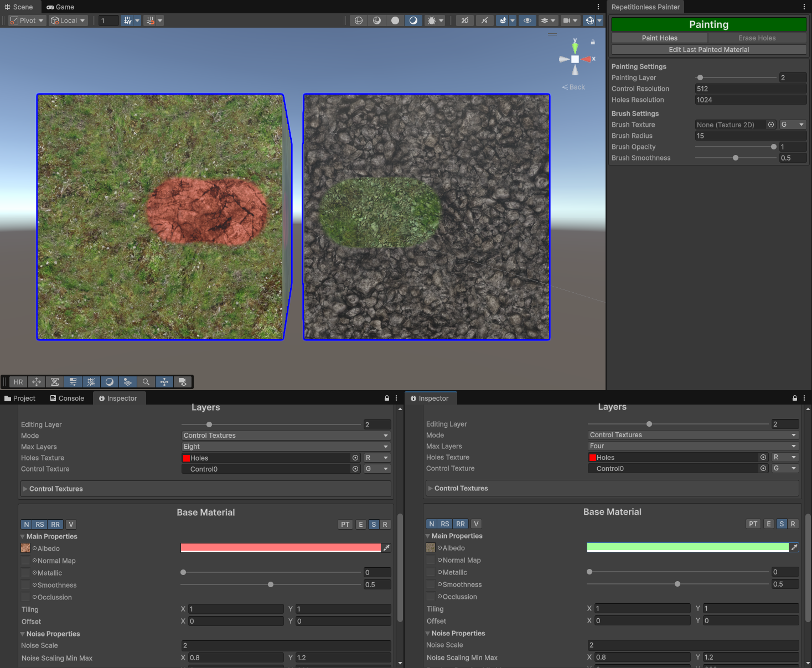Click the eyedropper beside the green Albedo color
The height and width of the screenshot is (668, 812).
click(794, 547)
